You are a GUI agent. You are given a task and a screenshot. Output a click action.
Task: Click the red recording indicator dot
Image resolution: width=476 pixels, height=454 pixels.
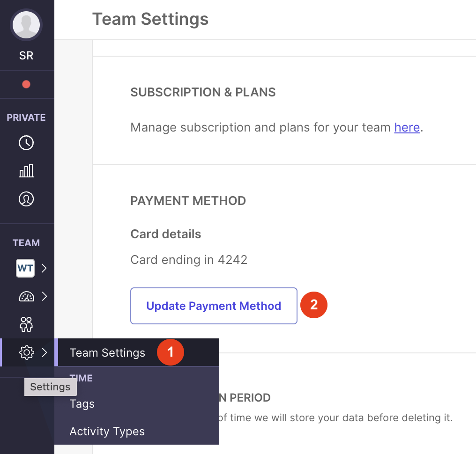[x=26, y=84]
